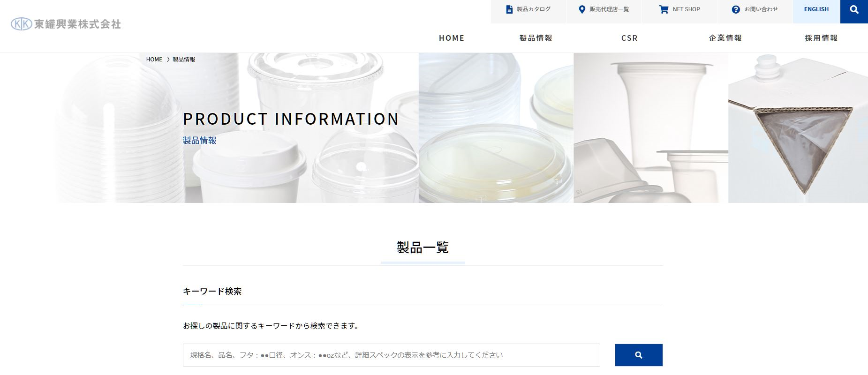Click the NET SHOP cart icon
This screenshot has width=868, height=375.
[x=664, y=9]
